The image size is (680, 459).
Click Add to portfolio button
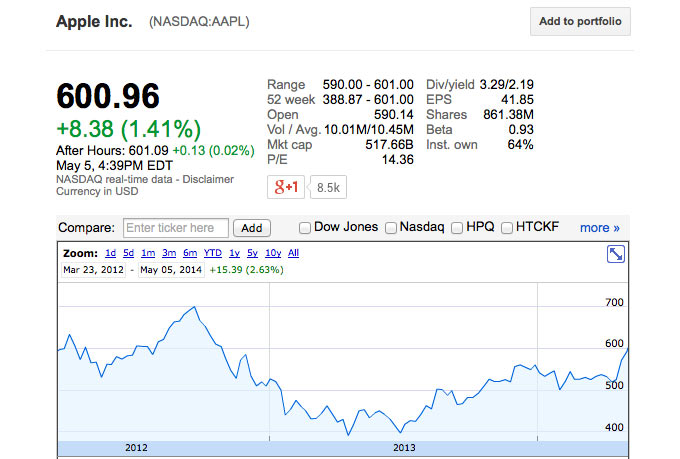click(580, 21)
